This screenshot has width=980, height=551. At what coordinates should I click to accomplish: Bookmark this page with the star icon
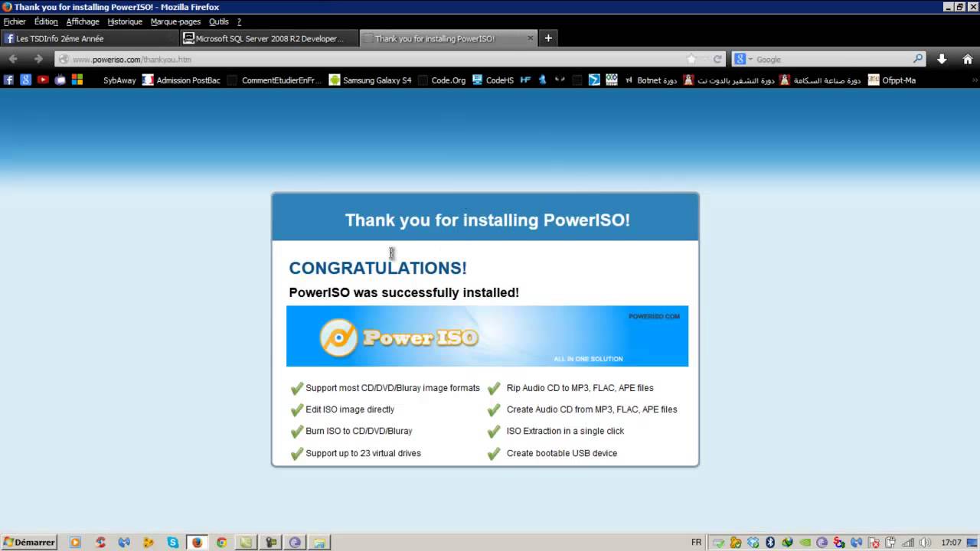coord(691,59)
